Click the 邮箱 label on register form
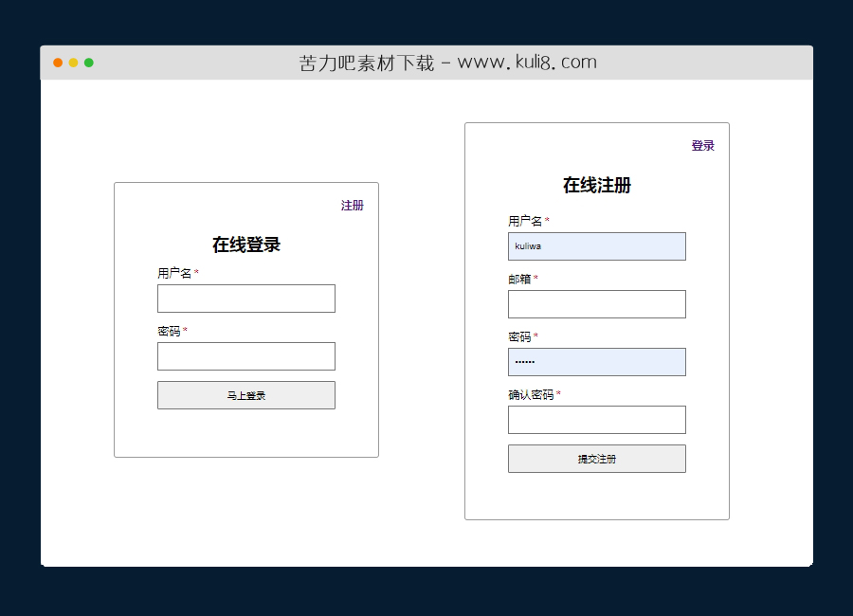This screenshot has width=853, height=616. (x=518, y=280)
